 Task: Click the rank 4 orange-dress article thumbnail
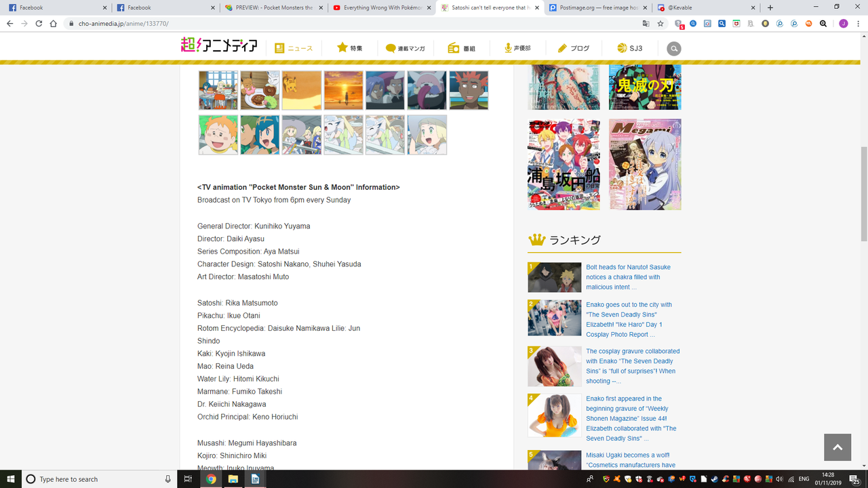(555, 415)
